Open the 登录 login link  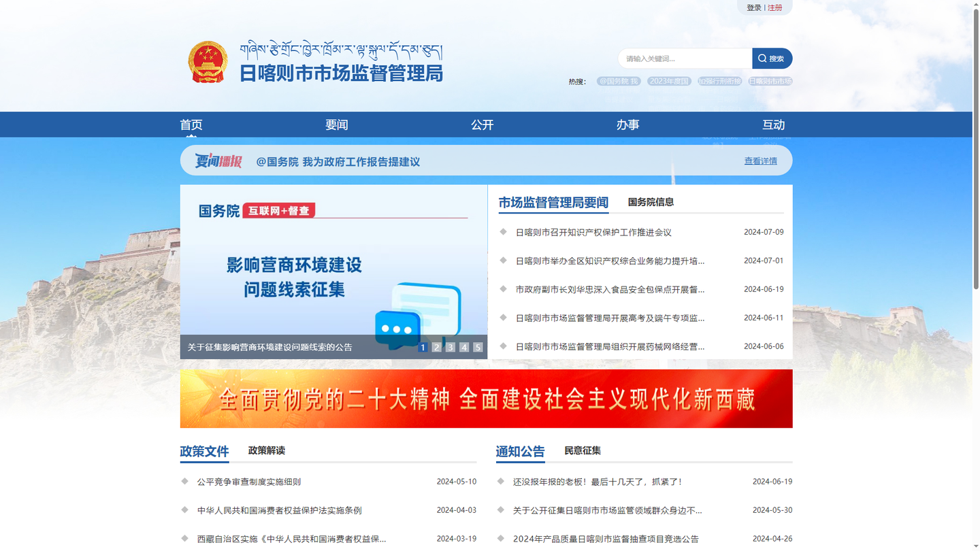[754, 7]
